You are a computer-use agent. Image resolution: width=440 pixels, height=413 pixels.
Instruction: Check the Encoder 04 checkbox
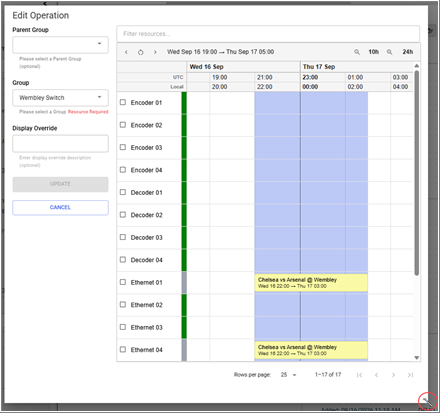(x=123, y=170)
